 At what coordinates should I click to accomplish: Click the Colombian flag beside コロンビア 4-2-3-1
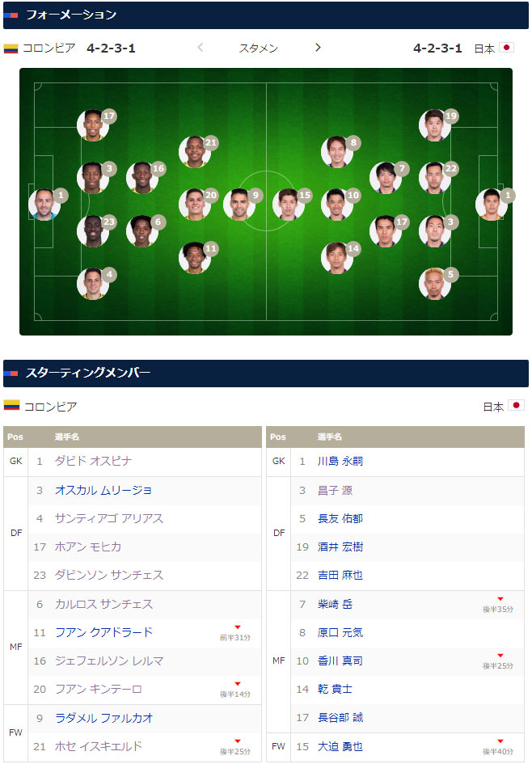pos(11,49)
